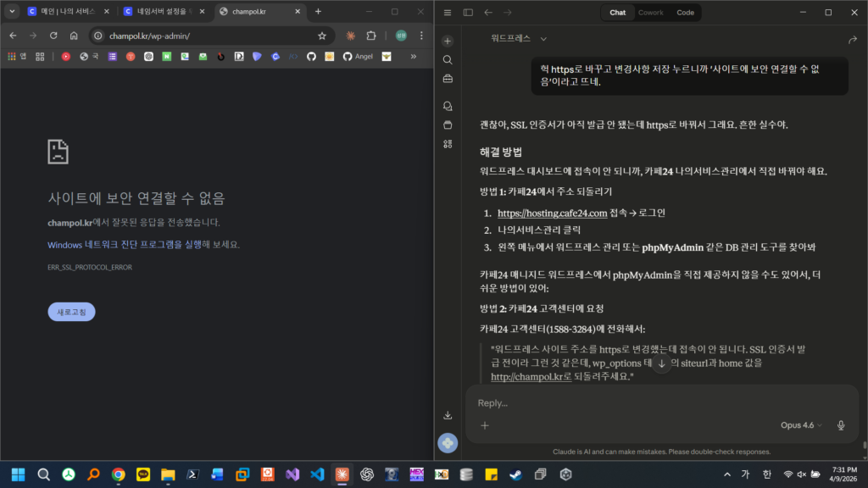Viewport: 868px width, 488px height.
Task: Open the Claude extension icon in Chrome toolbar
Action: pos(350,36)
